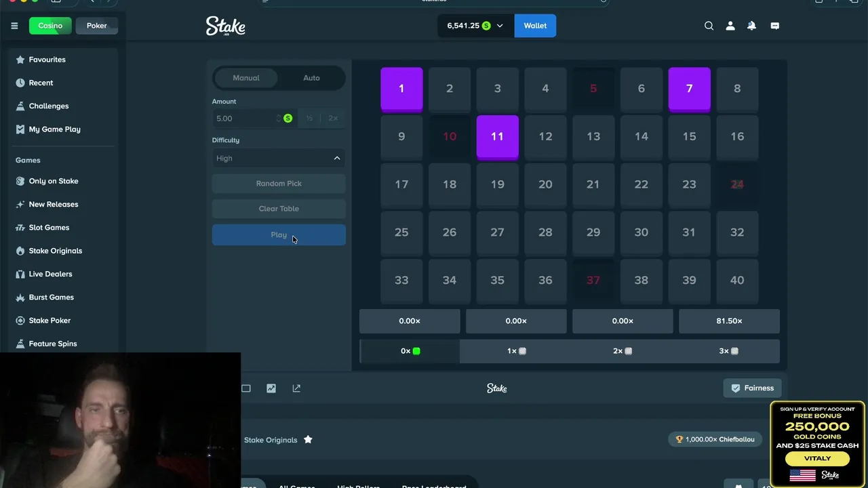868x488 pixels.
Task: Click the 1× hits indicator
Action: (x=516, y=351)
